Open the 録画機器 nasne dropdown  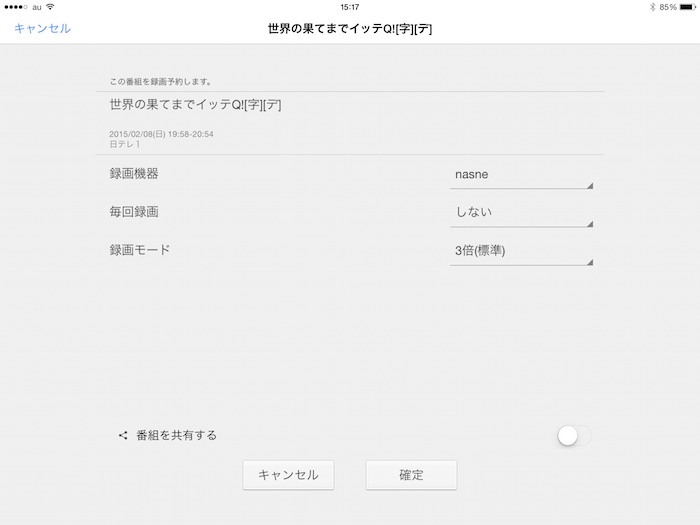coord(522,175)
